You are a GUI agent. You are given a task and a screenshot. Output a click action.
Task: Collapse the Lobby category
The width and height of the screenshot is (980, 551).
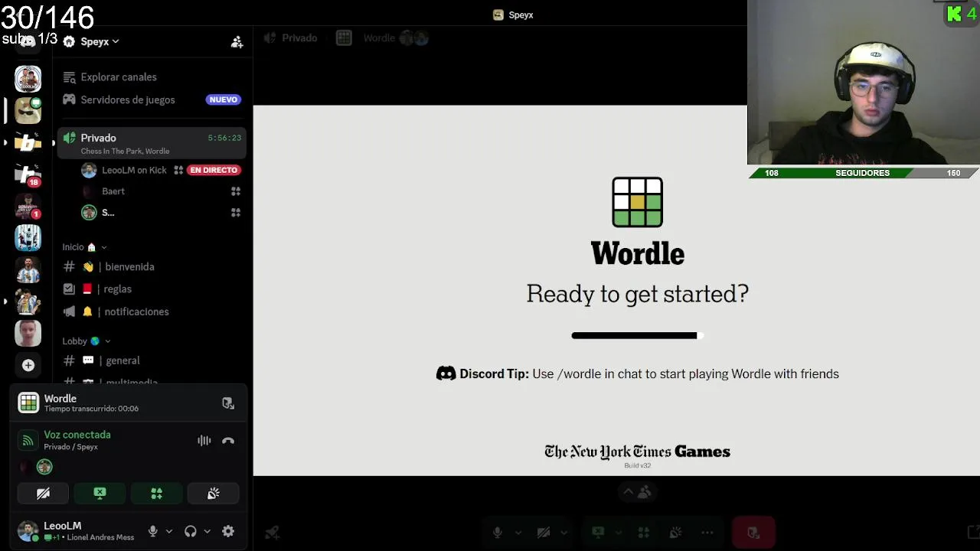coord(87,341)
